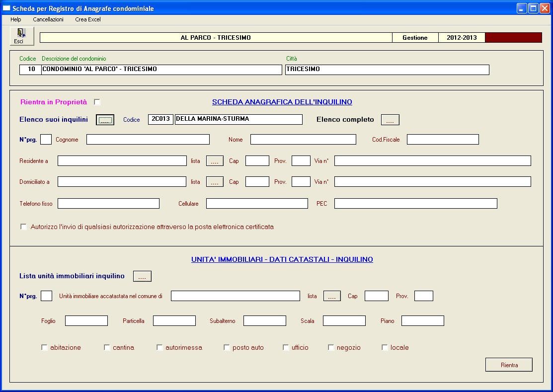553x392 pixels.
Task: Open the Residente a city lista button
Action: [x=215, y=161]
